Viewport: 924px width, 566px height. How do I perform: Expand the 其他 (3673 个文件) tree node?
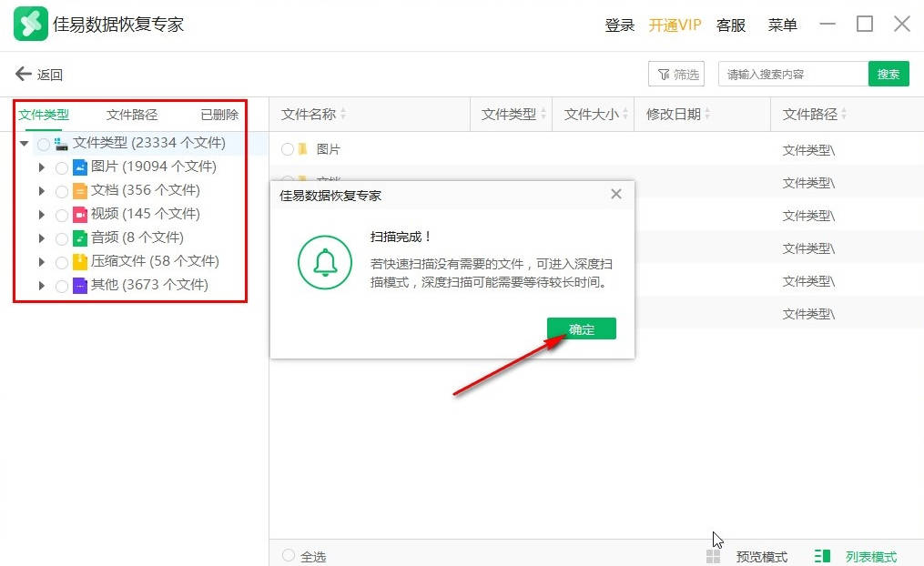click(41, 286)
